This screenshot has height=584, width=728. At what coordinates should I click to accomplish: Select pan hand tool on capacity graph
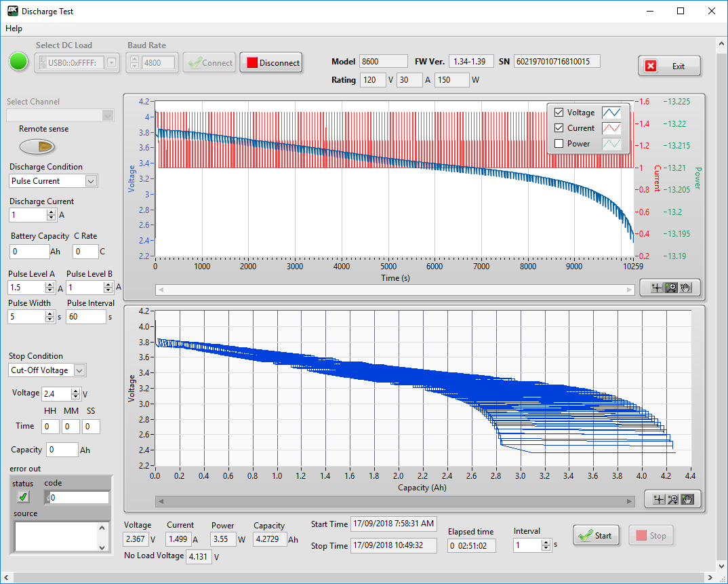click(x=687, y=499)
